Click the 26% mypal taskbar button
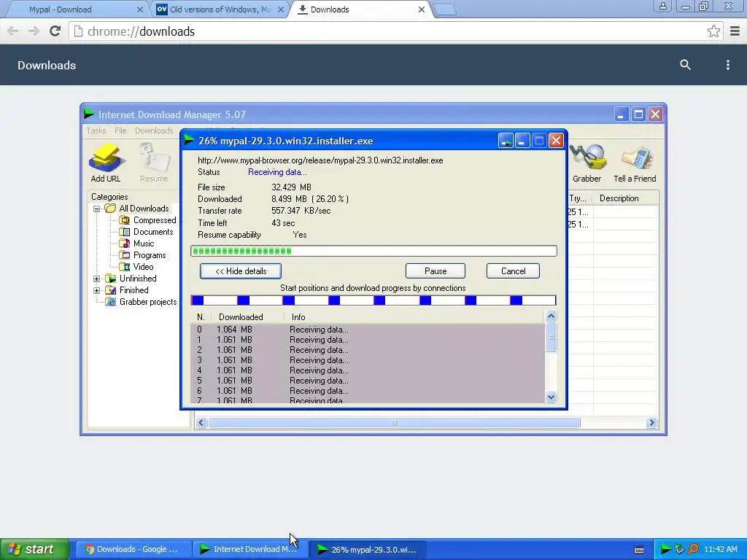The image size is (747, 560). (368, 550)
